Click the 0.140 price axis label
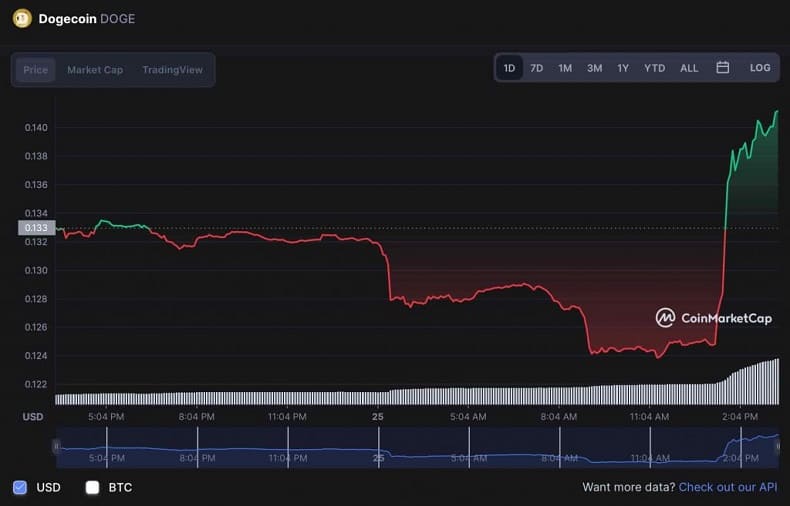 (36, 128)
